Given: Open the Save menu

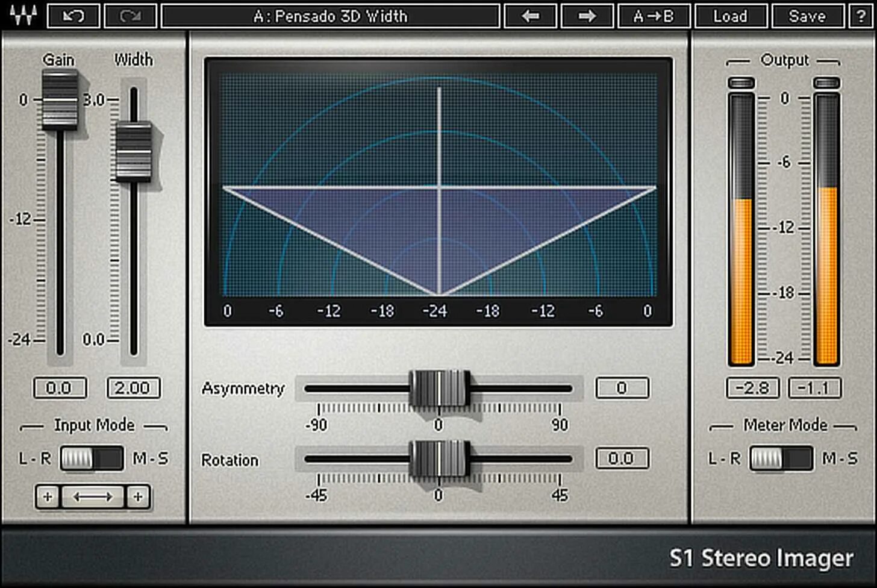Looking at the screenshot, I should click(807, 16).
